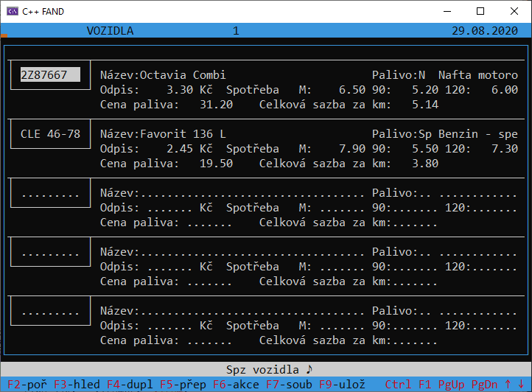
Task: Select the CLE 46-78 license plate field
Action: click(x=50, y=134)
